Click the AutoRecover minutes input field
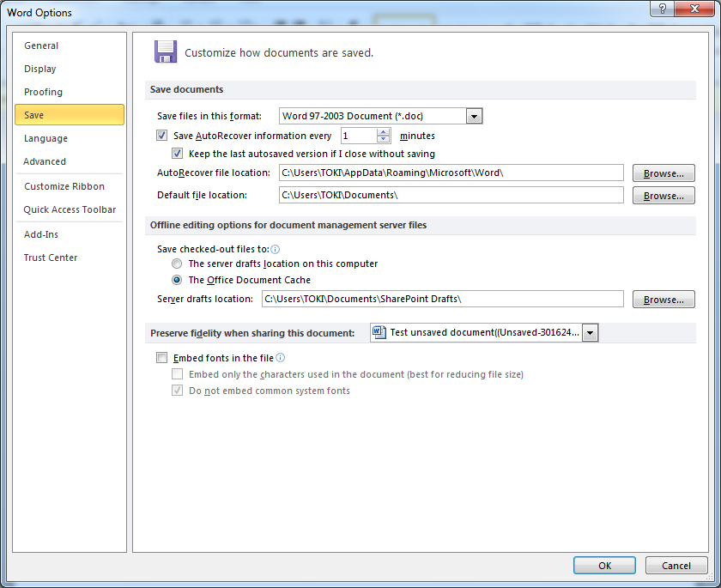 pos(359,136)
